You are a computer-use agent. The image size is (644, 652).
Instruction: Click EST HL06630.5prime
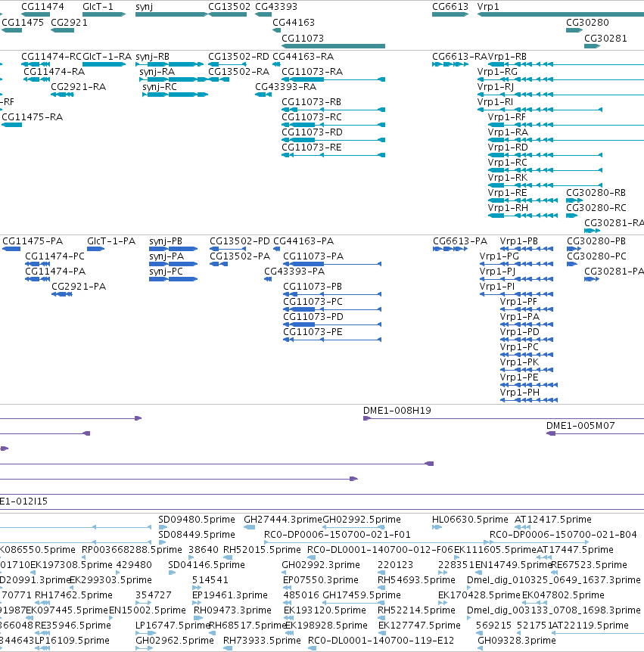(x=470, y=520)
